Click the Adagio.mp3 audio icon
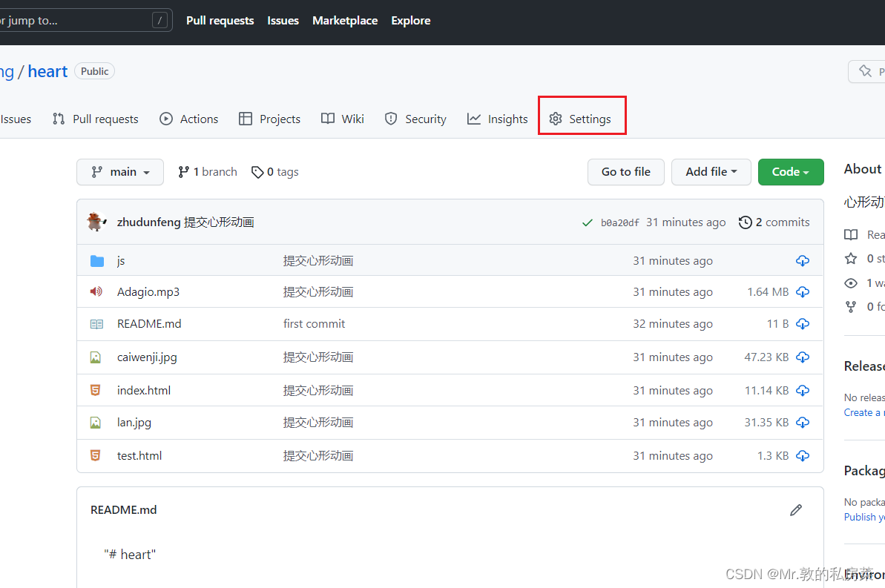Screen dimensions: 885x588 [96, 291]
